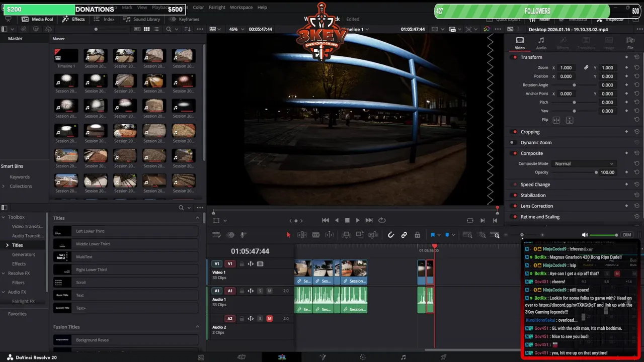This screenshot has width=644, height=362.
Task: Open the Composite Mode dropdown
Action: click(584, 163)
